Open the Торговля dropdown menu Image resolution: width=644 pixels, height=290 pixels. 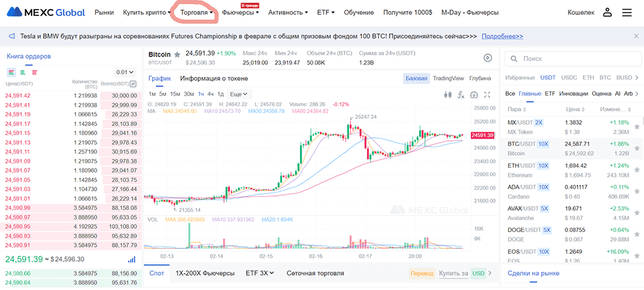pos(196,12)
